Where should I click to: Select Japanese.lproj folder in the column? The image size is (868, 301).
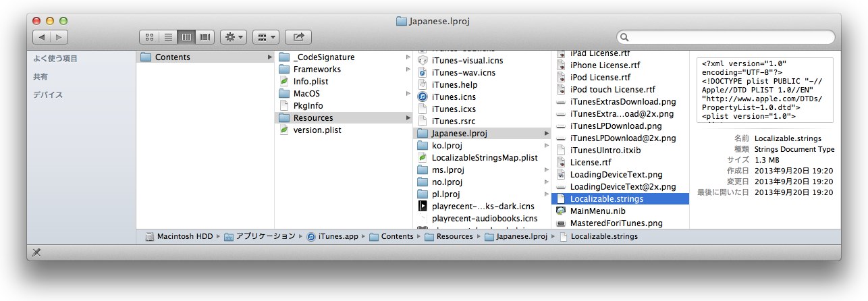click(x=482, y=134)
